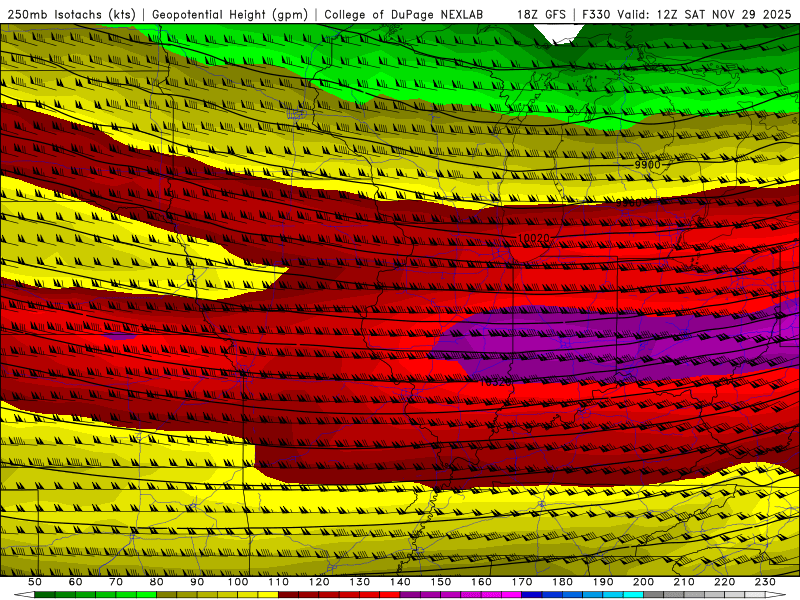The height and width of the screenshot is (600, 800).
Task: Click the 120 value on the color scale
Action: (x=319, y=582)
